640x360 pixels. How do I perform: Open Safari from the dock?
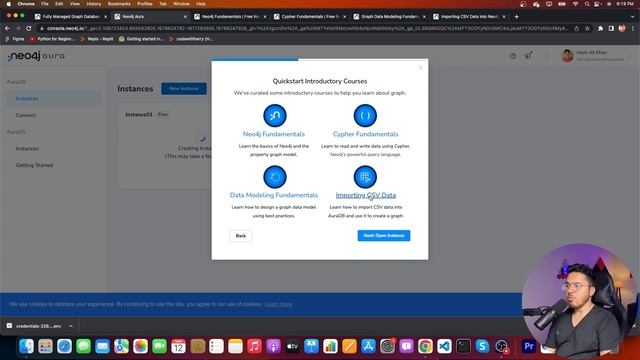[64, 346]
